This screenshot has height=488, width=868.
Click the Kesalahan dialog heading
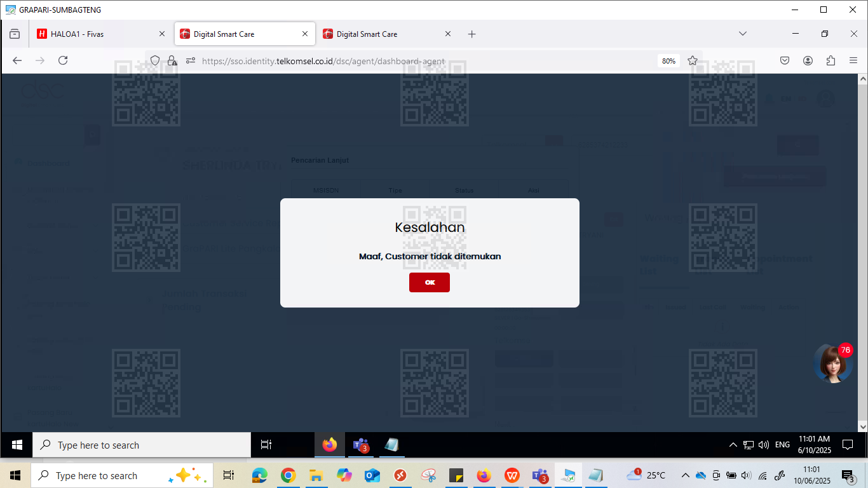tap(430, 227)
